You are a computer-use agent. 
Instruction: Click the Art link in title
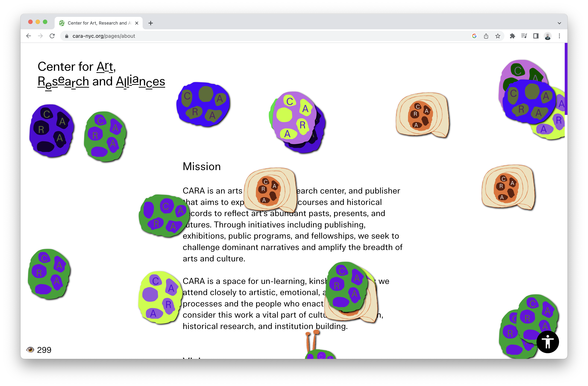105,67
